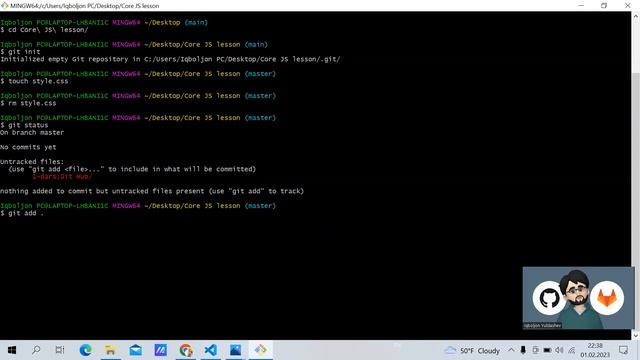The width and height of the screenshot is (640, 360).
Task: Restore down the MINGW64 window
Action: [x=604, y=6]
